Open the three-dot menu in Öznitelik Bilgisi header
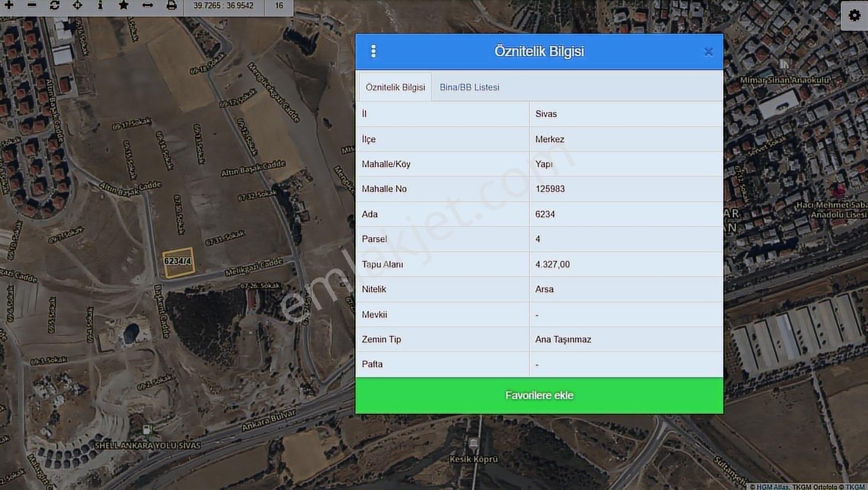Viewport: 868px width, 490px height. tap(373, 51)
